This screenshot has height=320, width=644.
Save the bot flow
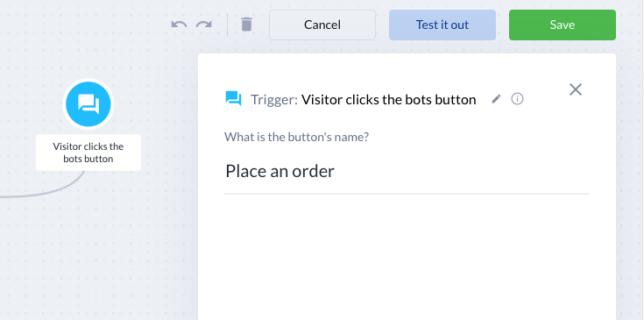tap(563, 25)
